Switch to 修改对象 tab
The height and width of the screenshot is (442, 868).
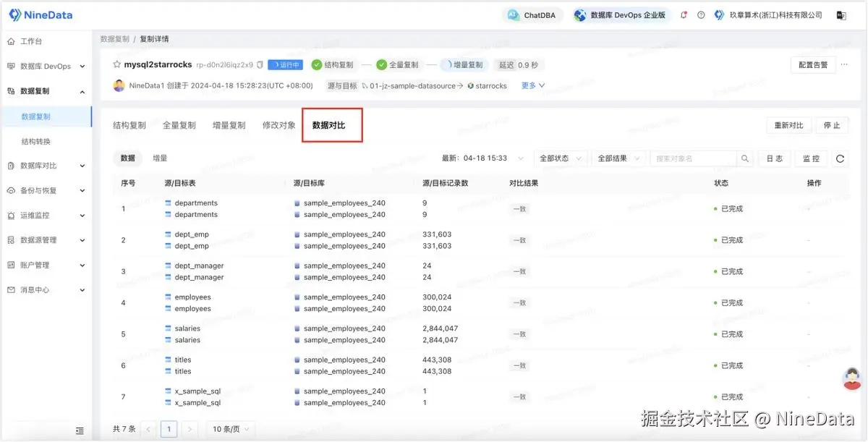pos(279,125)
